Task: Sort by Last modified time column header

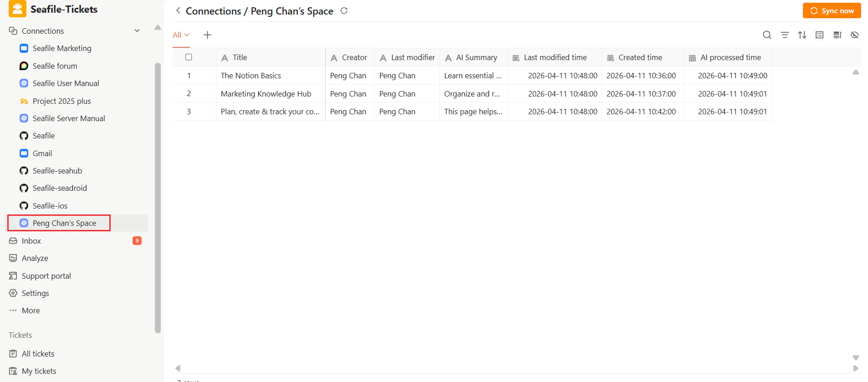Action: (x=555, y=57)
